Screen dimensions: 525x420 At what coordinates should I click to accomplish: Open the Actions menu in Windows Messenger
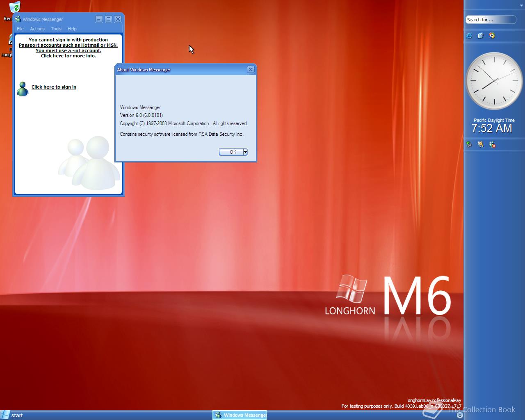37,29
